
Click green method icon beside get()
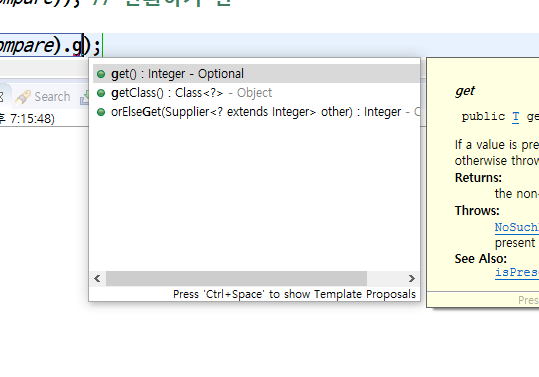(101, 74)
